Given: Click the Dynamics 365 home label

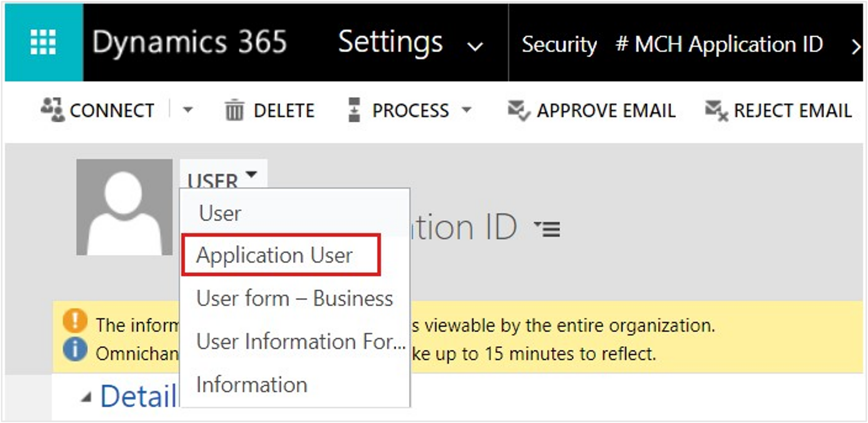Looking at the screenshot, I should click(190, 42).
